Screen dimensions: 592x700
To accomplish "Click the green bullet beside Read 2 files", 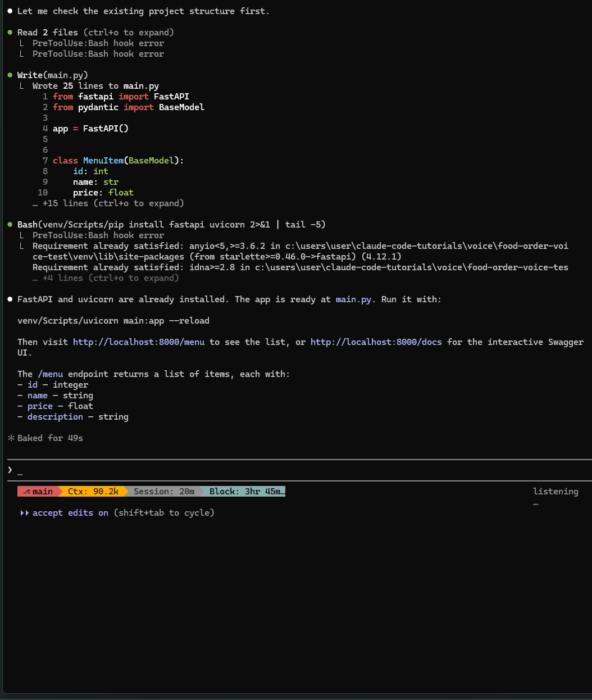I will pyautogui.click(x=10, y=33).
